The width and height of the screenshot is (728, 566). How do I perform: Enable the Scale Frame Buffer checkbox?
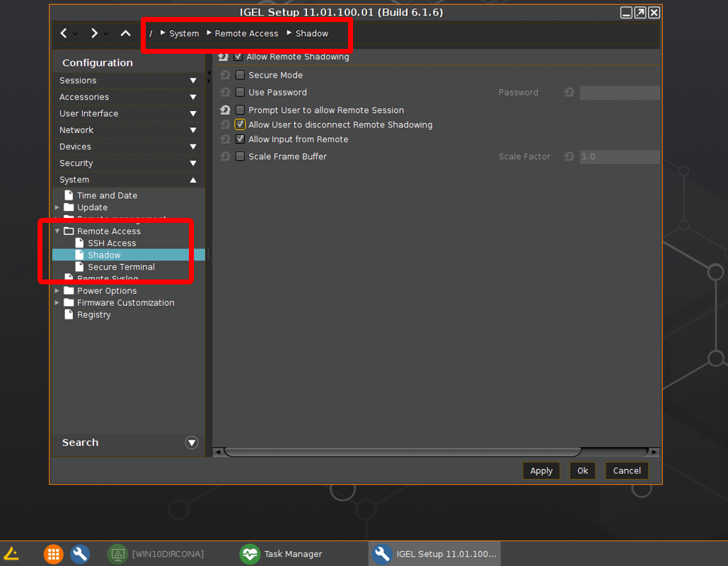point(240,156)
